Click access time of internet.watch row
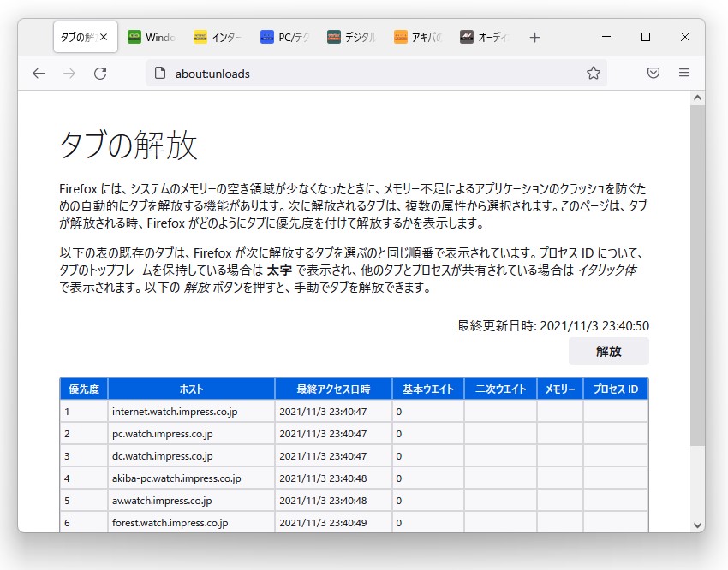The image size is (728, 570). (333, 412)
